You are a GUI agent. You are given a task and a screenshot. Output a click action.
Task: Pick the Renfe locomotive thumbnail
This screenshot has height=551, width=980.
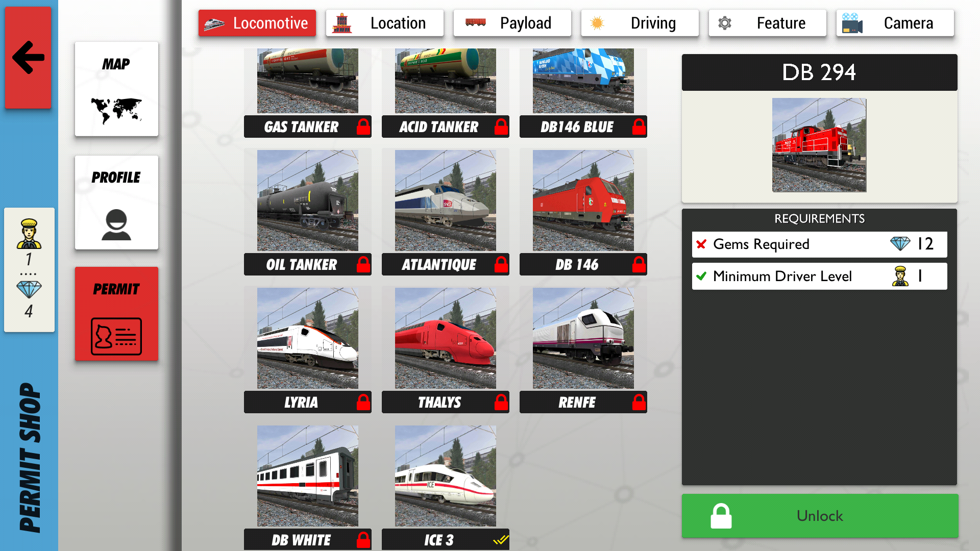click(x=583, y=338)
